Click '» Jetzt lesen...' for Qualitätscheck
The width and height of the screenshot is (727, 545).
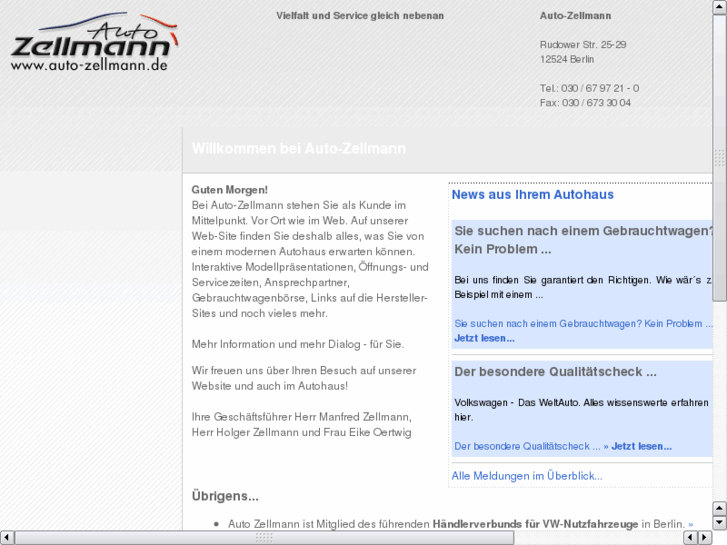tap(638, 446)
